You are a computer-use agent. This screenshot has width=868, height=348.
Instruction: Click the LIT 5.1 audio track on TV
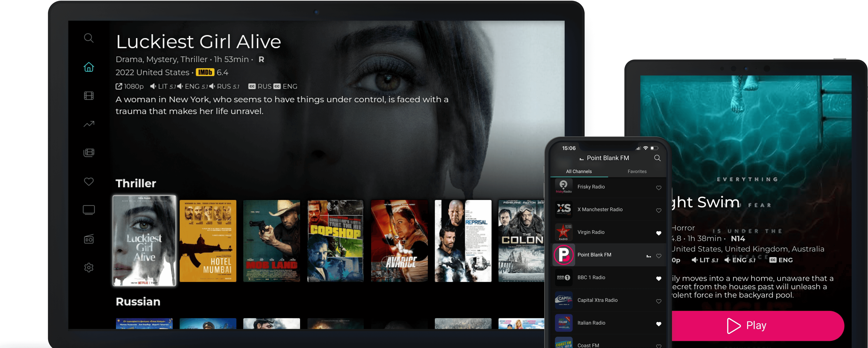pyautogui.click(x=163, y=87)
